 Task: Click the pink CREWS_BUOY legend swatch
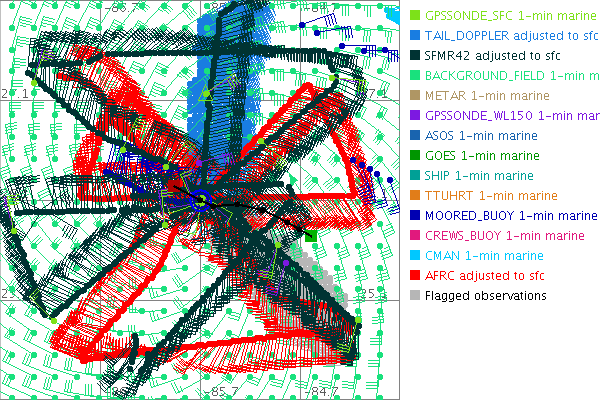413,236
